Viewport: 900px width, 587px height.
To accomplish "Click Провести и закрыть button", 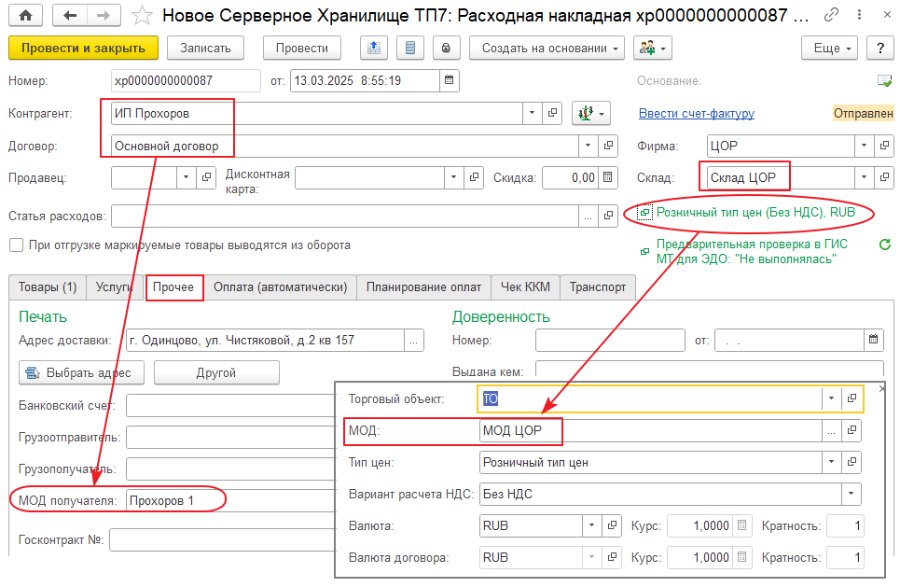I will [83, 48].
